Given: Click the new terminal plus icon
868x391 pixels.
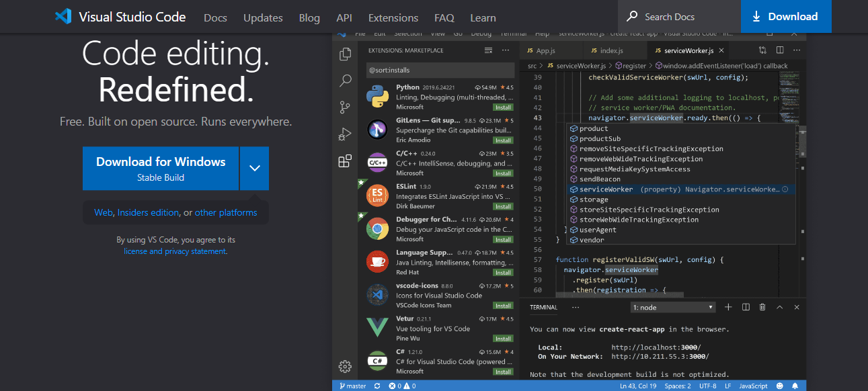Looking at the screenshot, I should click(728, 306).
